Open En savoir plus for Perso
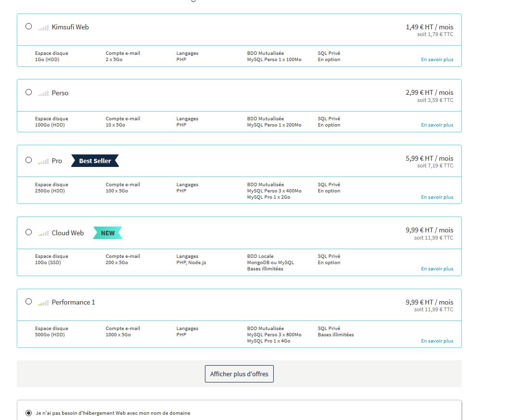 pyautogui.click(x=437, y=125)
